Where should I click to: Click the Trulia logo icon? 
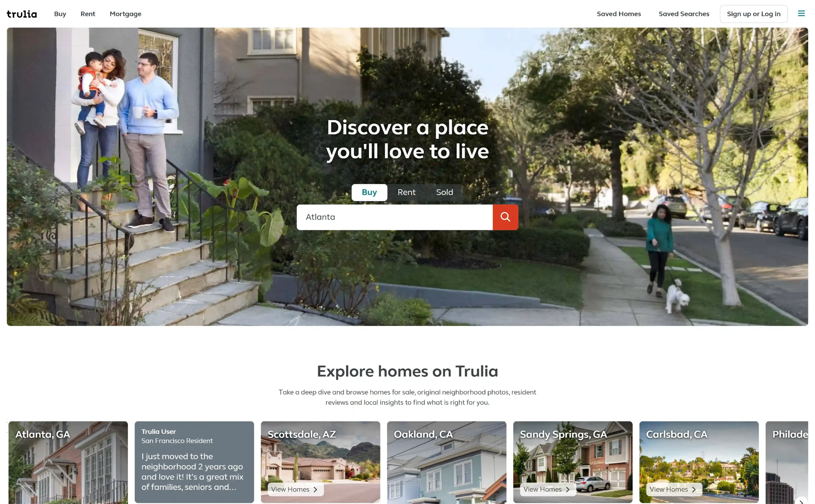22,13
